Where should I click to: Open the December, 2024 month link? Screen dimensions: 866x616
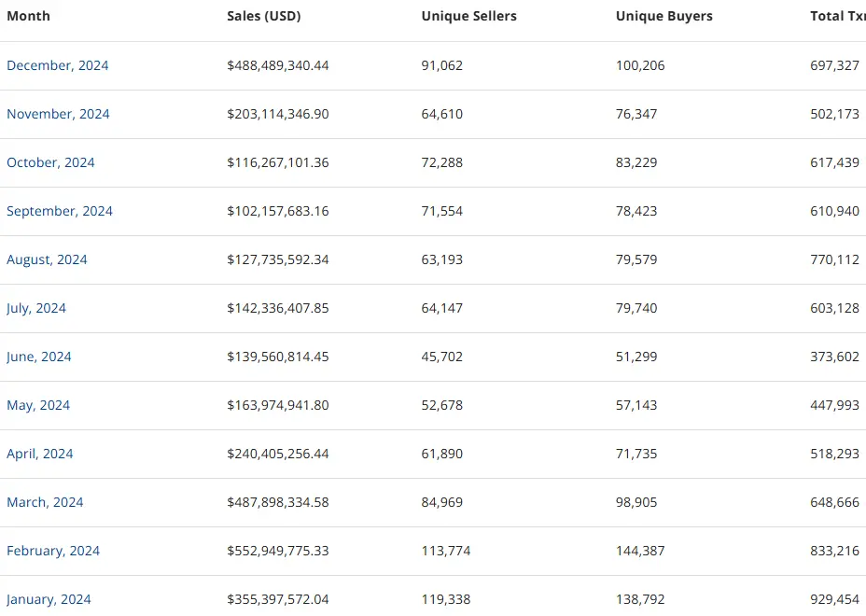58,65
